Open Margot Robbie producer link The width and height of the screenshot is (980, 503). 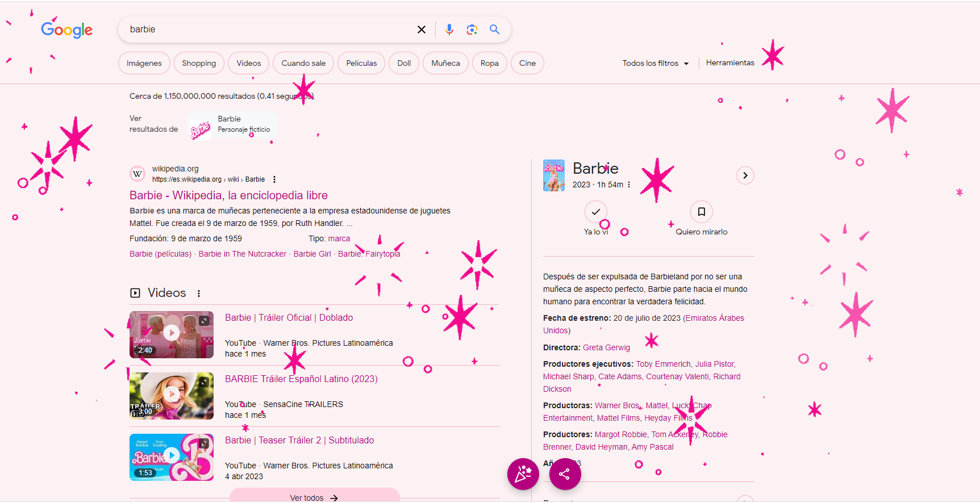coord(620,434)
